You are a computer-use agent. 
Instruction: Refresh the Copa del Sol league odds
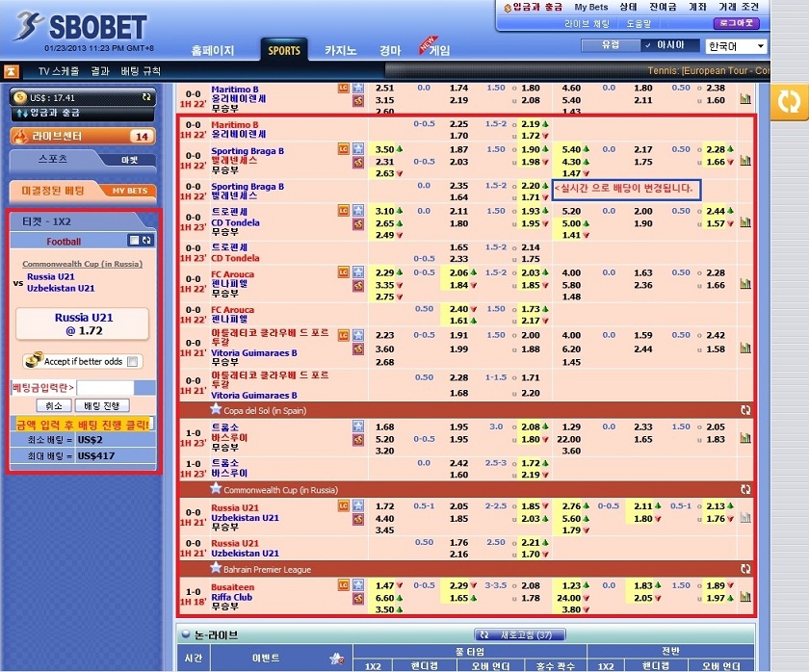click(x=745, y=410)
